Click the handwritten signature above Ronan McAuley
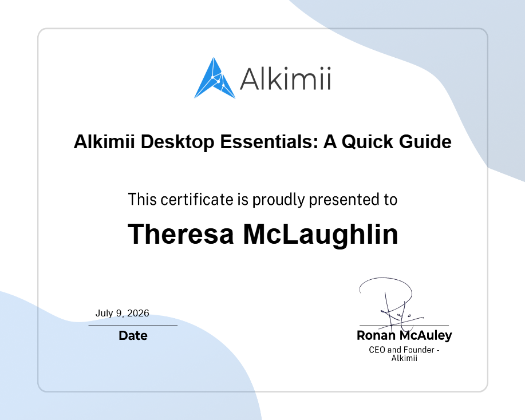Viewport: 525px width, 420px height. 392,304
